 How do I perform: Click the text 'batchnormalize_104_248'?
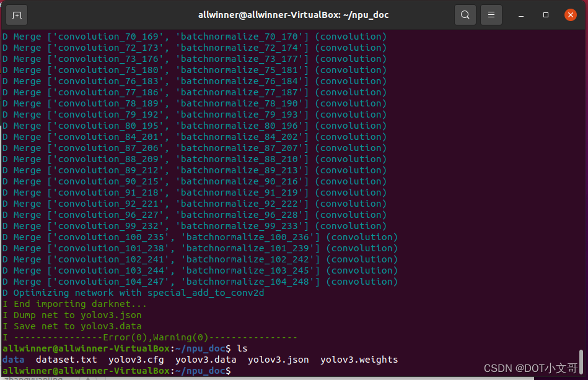pyautogui.click(x=247, y=282)
